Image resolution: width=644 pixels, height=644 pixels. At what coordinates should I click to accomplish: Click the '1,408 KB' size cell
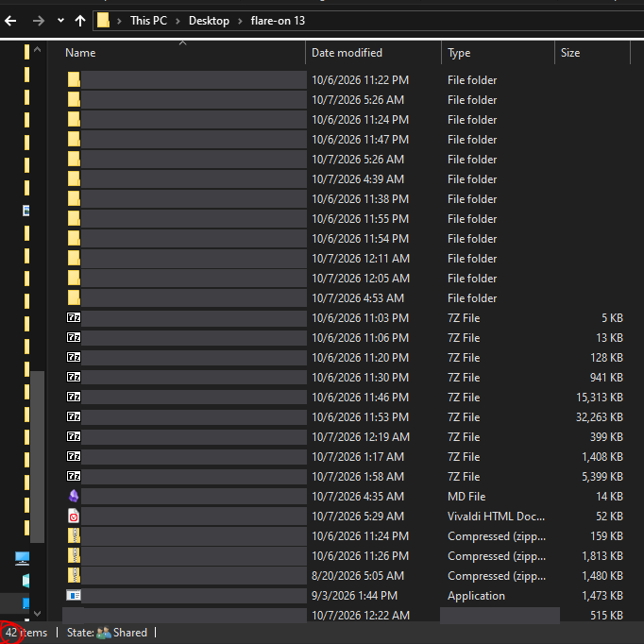602,457
